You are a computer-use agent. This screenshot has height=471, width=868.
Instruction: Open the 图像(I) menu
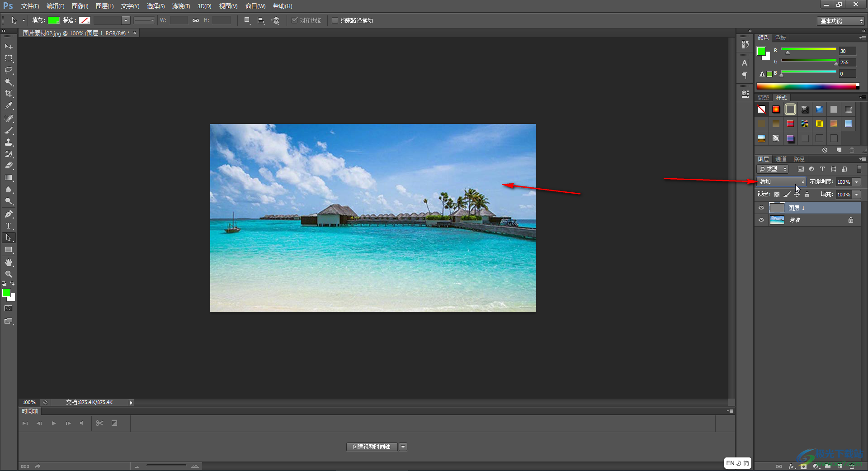80,6
